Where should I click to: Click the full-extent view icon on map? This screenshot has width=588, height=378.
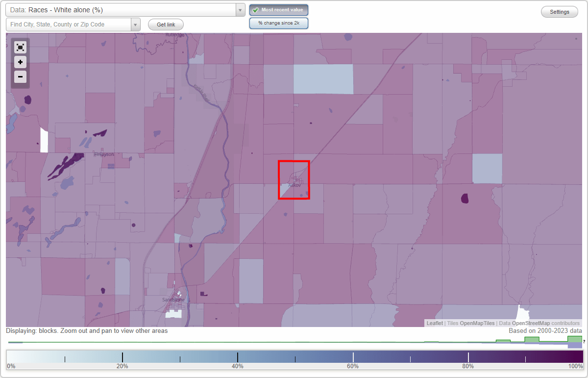click(x=20, y=47)
